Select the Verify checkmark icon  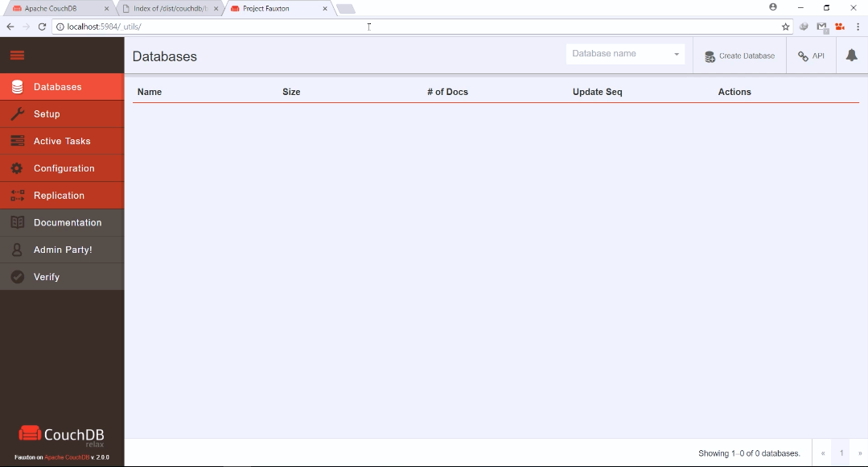pos(18,276)
